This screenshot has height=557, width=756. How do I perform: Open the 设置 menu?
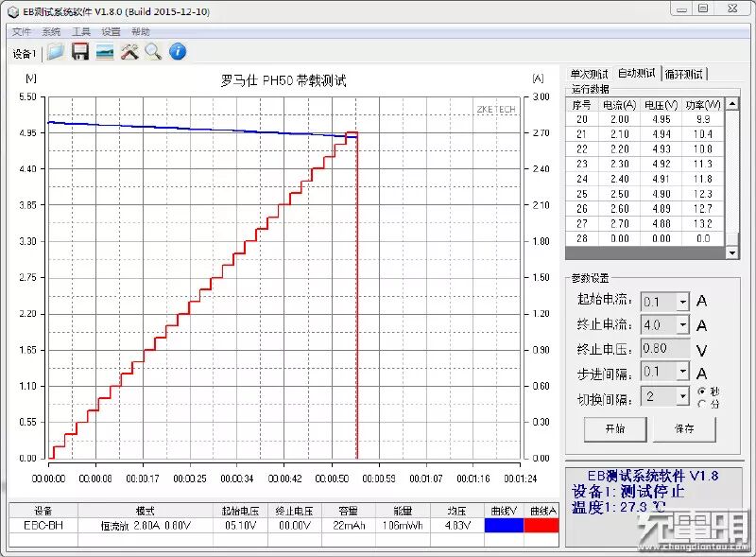point(111,32)
